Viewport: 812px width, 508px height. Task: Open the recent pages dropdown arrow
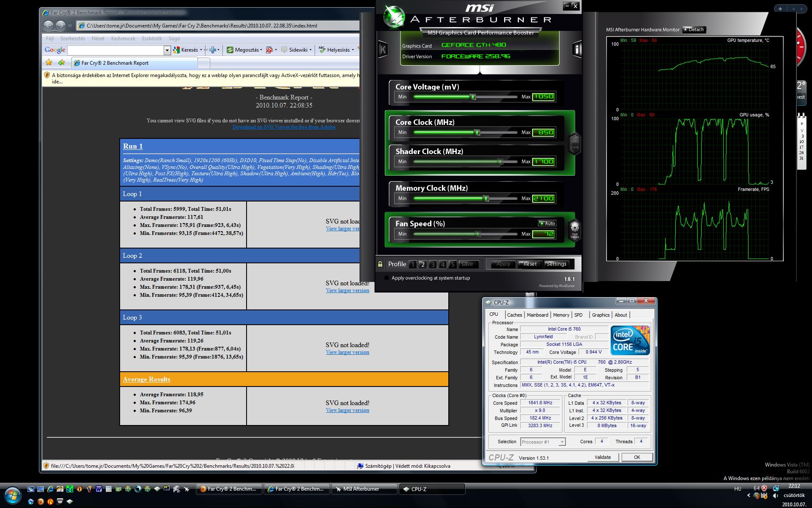70,26
